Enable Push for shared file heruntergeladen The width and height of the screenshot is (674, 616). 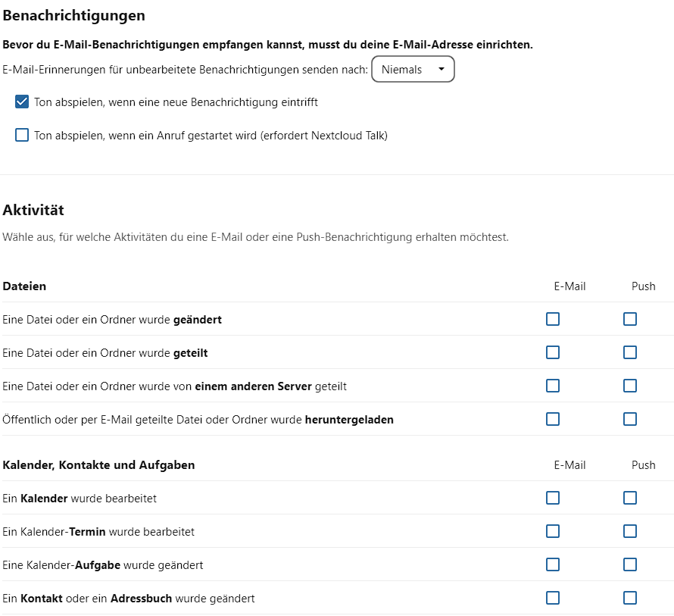tap(630, 420)
